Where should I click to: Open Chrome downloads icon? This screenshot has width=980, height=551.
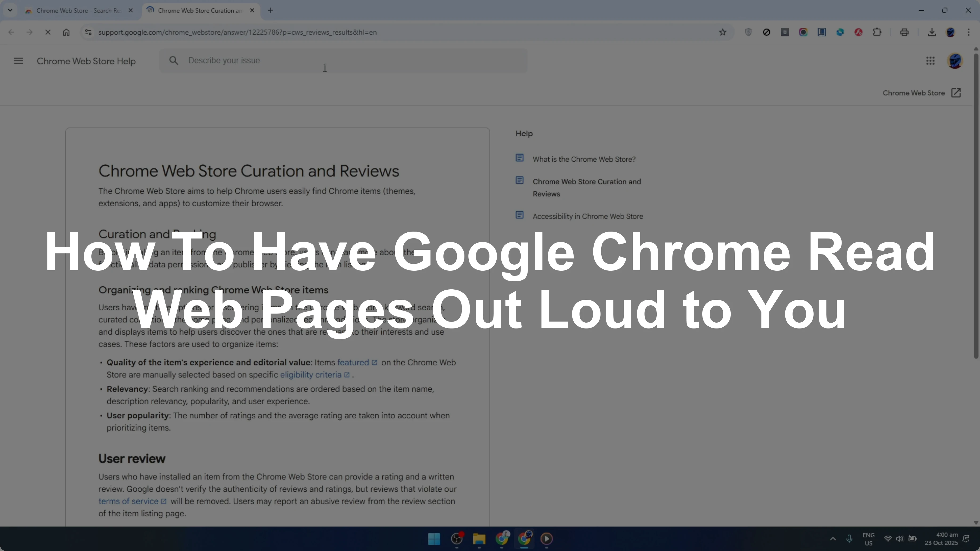click(x=932, y=32)
